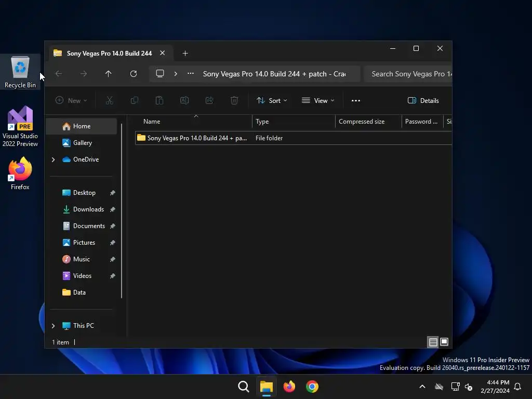Open the New item dropdown
Image resolution: width=532 pixels, height=399 pixels.
(x=71, y=100)
